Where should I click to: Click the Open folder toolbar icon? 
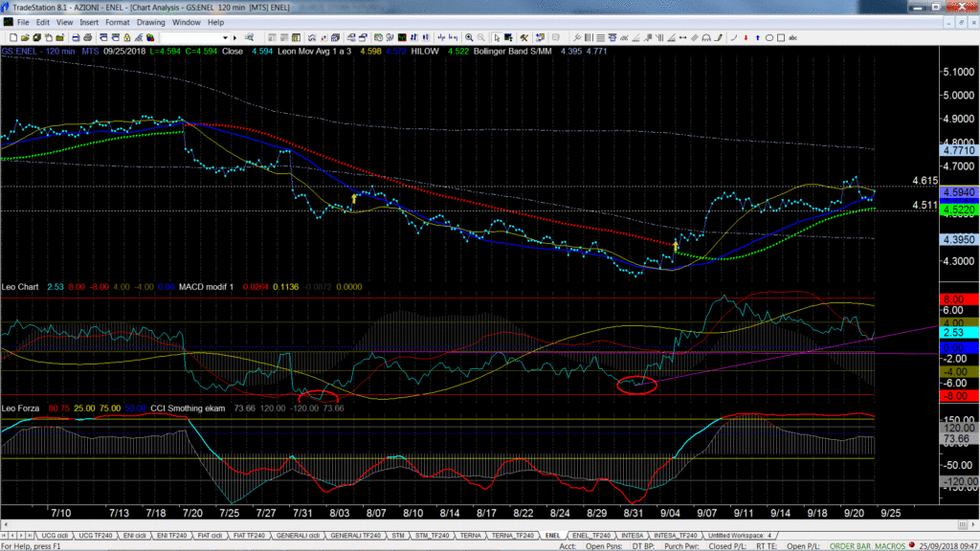coord(25,38)
